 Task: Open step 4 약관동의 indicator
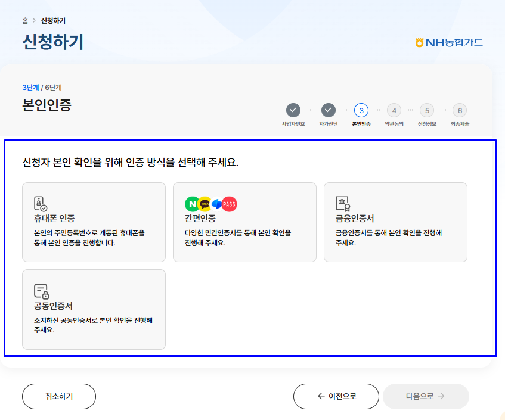394,110
